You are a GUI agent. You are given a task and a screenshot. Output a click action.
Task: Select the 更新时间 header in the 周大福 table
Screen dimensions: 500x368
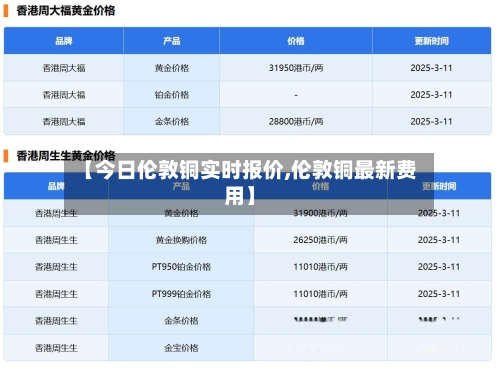pos(431,41)
